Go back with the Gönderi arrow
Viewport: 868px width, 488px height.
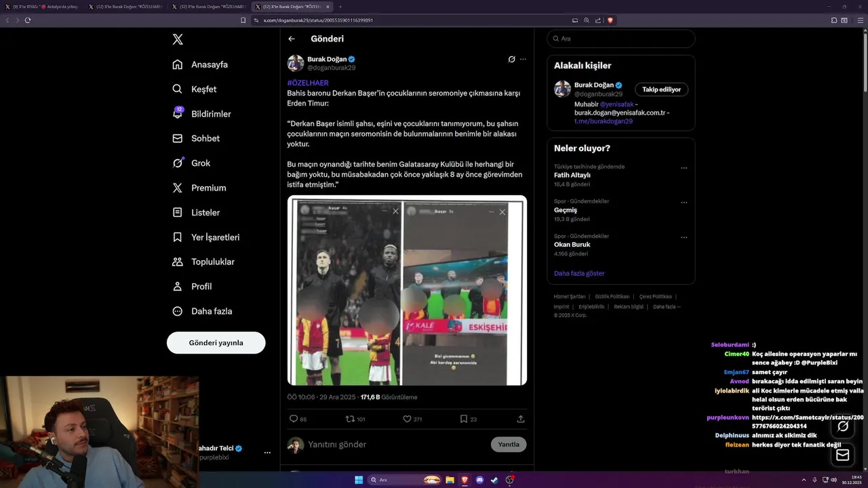pyautogui.click(x=292, y=39)
